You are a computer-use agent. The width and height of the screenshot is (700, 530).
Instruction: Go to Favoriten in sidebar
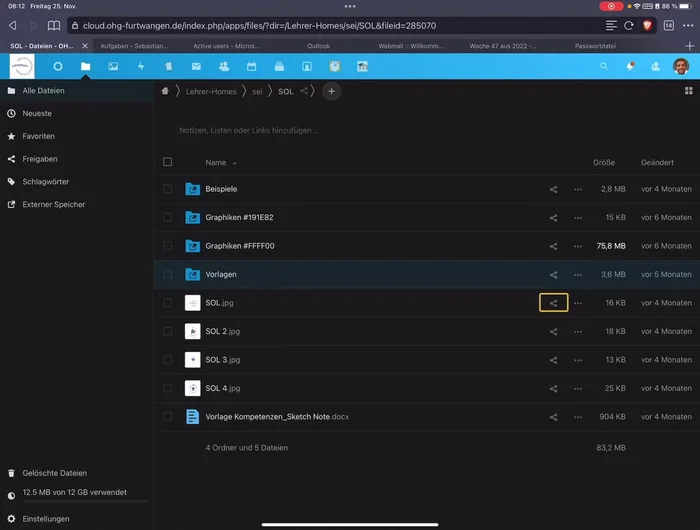38,136
